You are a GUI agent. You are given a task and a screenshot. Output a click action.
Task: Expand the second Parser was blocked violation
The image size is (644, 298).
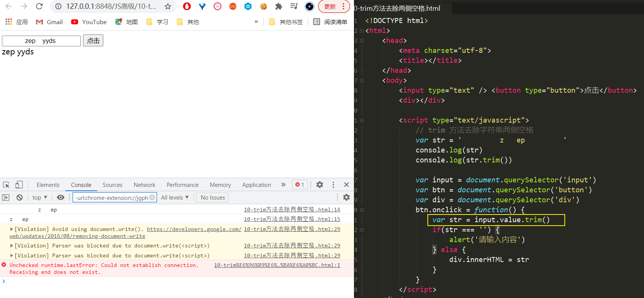(11, 255)
